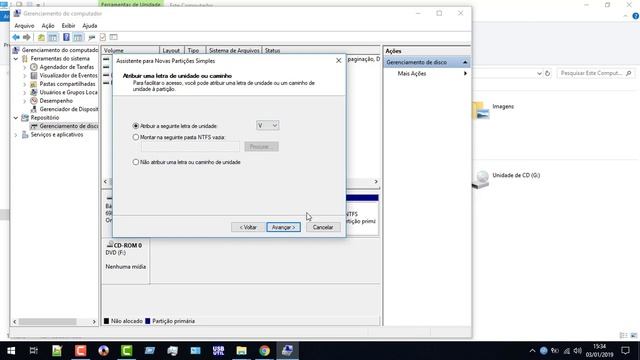640x360 pixels.
Task: Click Cancelar in the wizard
Action: [323, 227]
